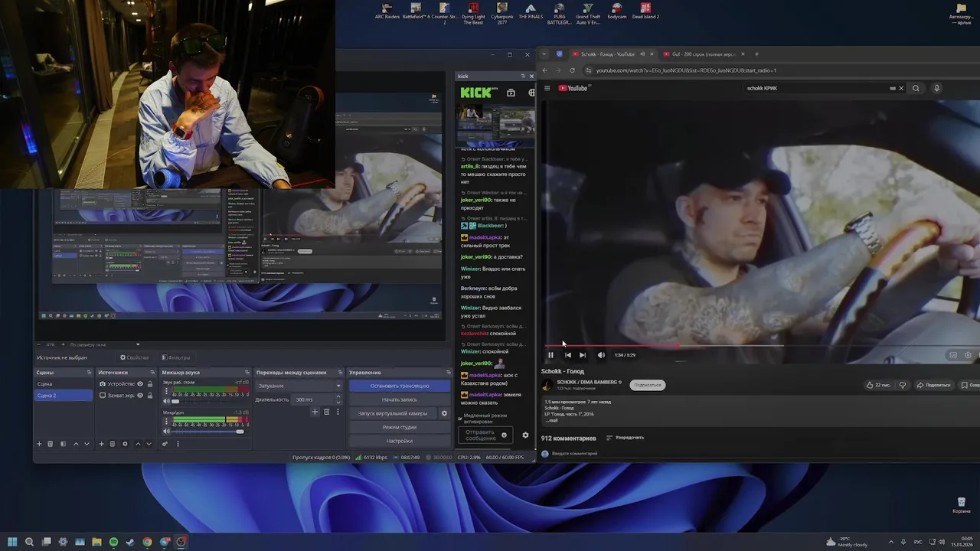Image resolution: width=980 pixels, height=551 pixels.
Task: Start YouTube voice search with microphone
Action: pos(936,88)
